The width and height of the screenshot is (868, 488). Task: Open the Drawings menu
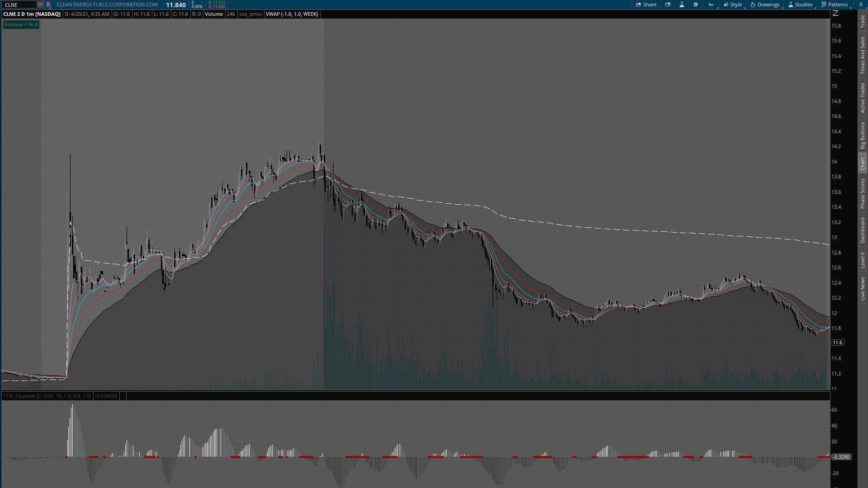tap(765, 5)
